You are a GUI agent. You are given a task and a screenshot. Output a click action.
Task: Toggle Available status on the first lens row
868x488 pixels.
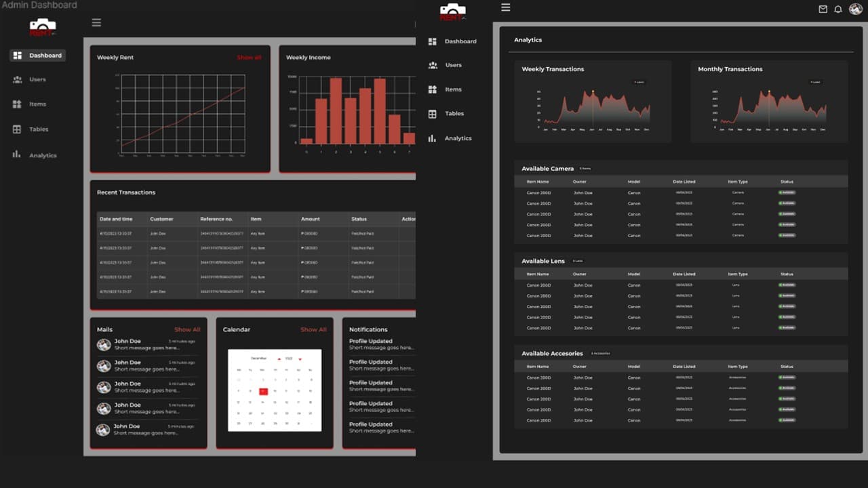[x=785, y=285]
